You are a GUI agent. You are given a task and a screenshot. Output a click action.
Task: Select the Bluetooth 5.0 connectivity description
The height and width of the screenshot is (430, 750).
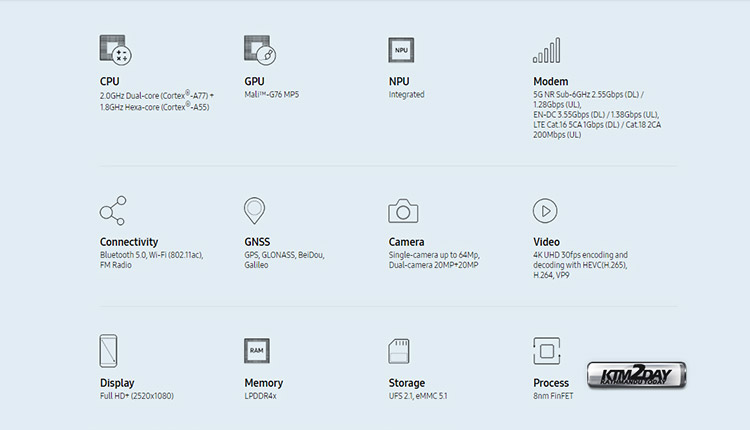click(x=151, y=260)
